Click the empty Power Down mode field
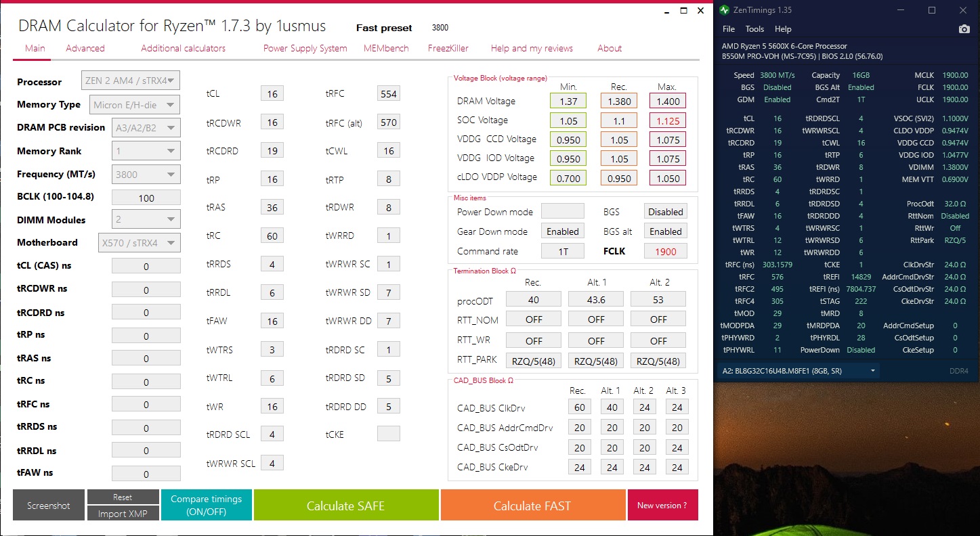This screenshot has width=980, height=536. pyautogui.click(x=563, y=212)
